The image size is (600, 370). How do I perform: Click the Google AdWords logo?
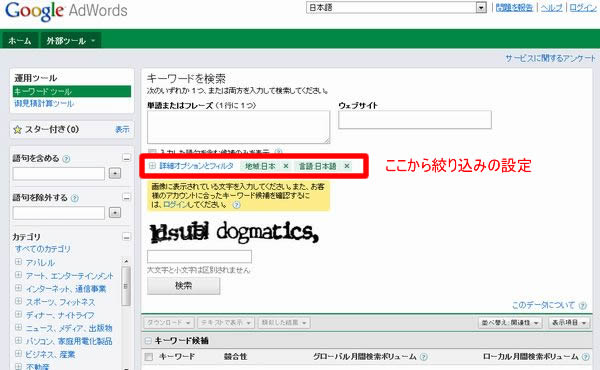pos(66,11)
